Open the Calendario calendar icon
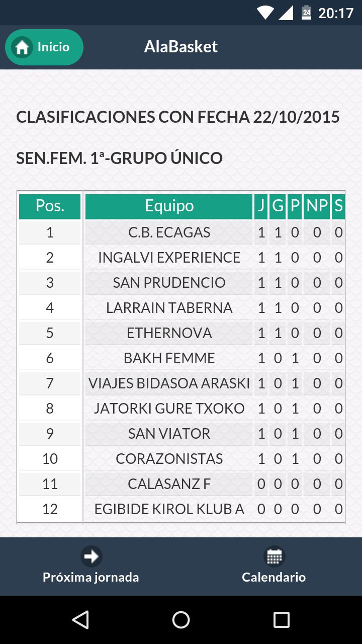362x644 pixels. 274,556
